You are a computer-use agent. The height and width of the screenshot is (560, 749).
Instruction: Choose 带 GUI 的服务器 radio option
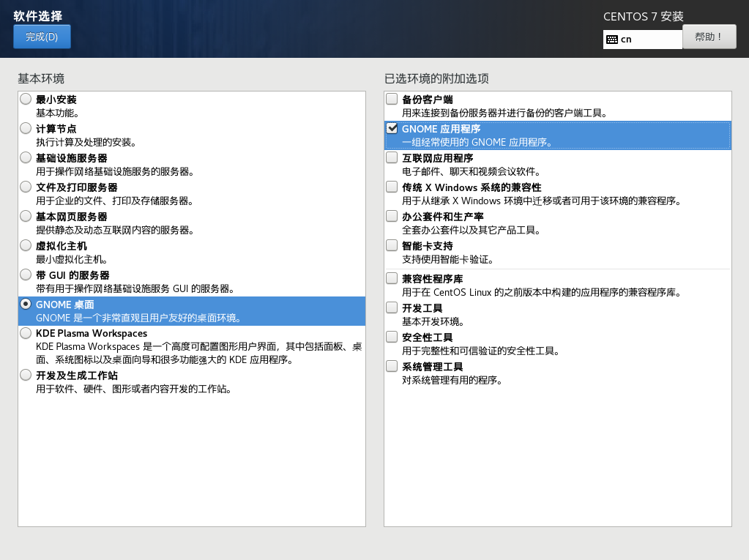[x=26, y=275]
